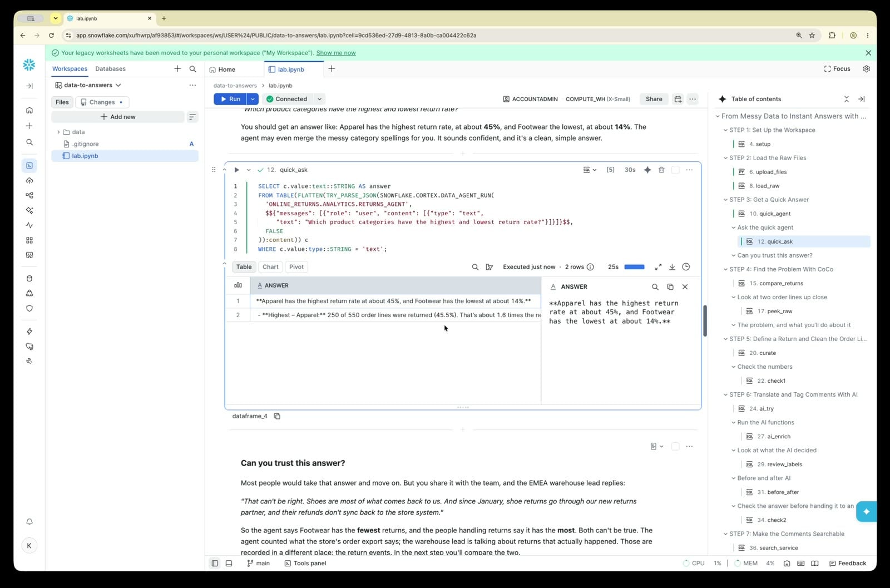Click the Show me now link
This screenshot has height=588, width=890.
point(336,53)
